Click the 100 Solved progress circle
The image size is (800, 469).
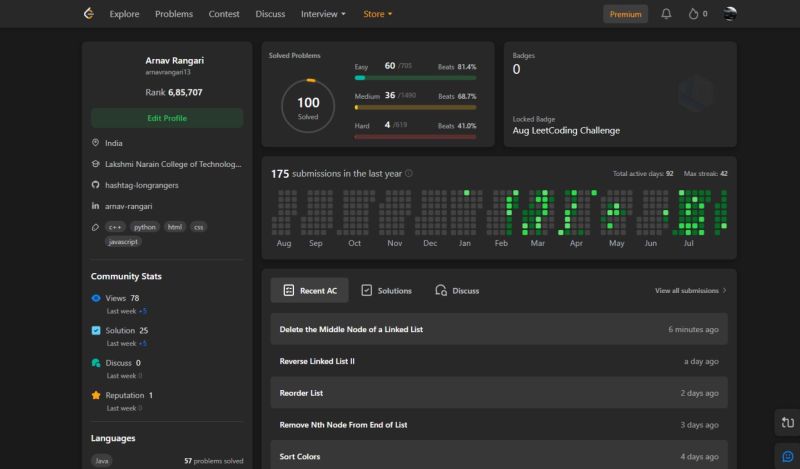coord(308,106)
